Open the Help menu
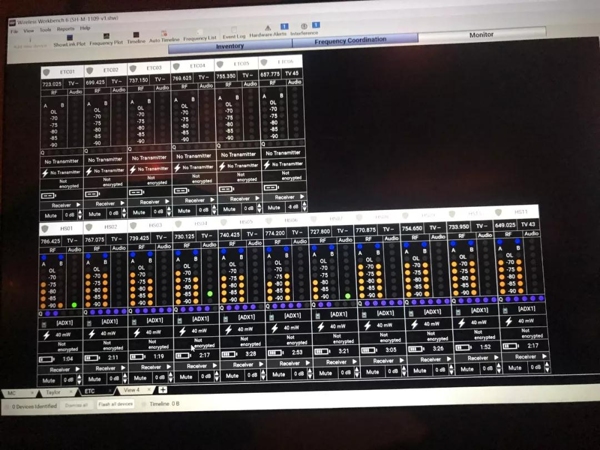 coord(85,28)
